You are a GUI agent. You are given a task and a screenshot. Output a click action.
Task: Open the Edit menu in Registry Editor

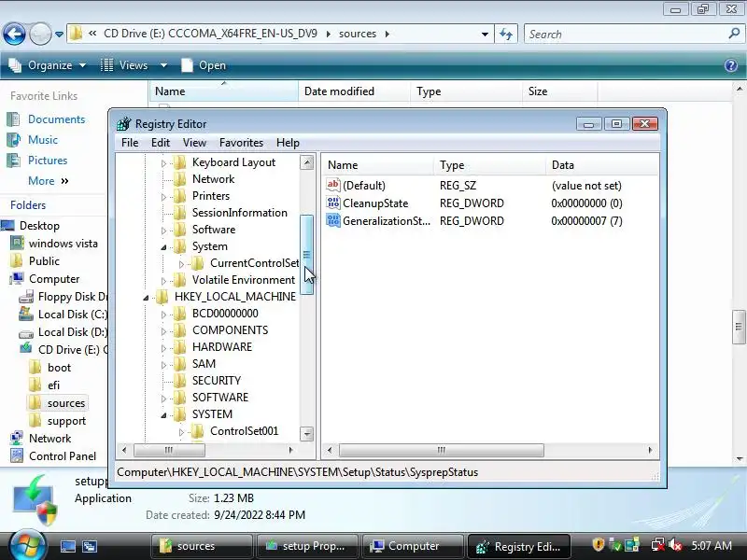(161, 143)
